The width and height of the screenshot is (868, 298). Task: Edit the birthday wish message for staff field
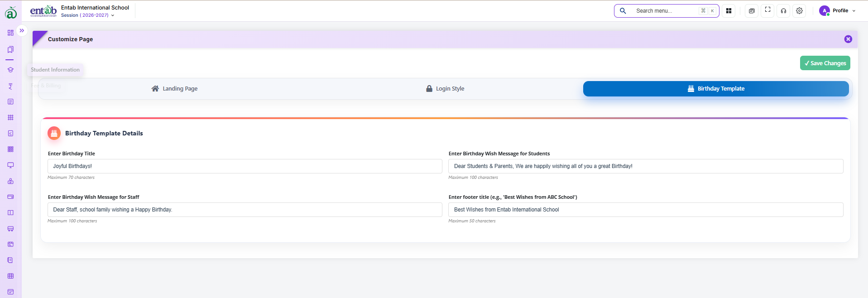point(245,210)
